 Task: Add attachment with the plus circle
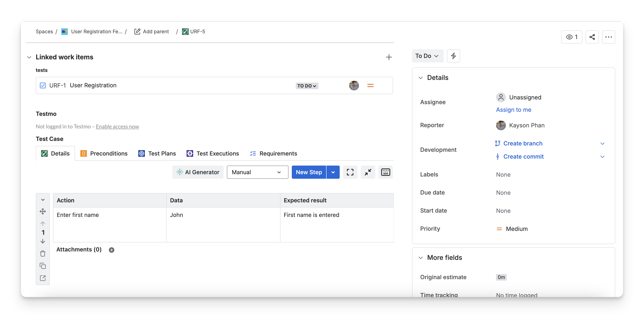[112, 250]
